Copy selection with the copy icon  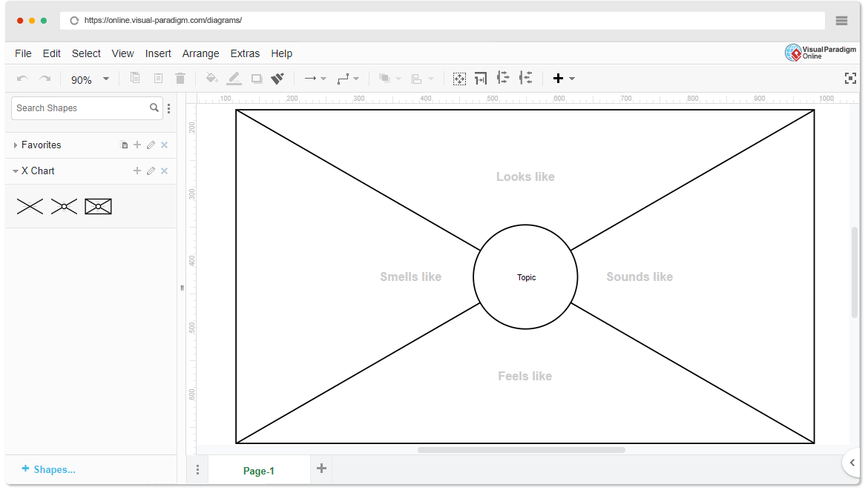tap(135, 78)
